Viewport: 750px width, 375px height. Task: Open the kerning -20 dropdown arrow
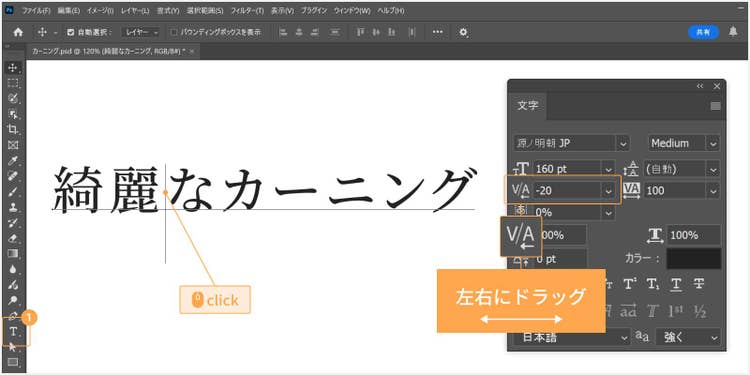(x=608, y=191)
